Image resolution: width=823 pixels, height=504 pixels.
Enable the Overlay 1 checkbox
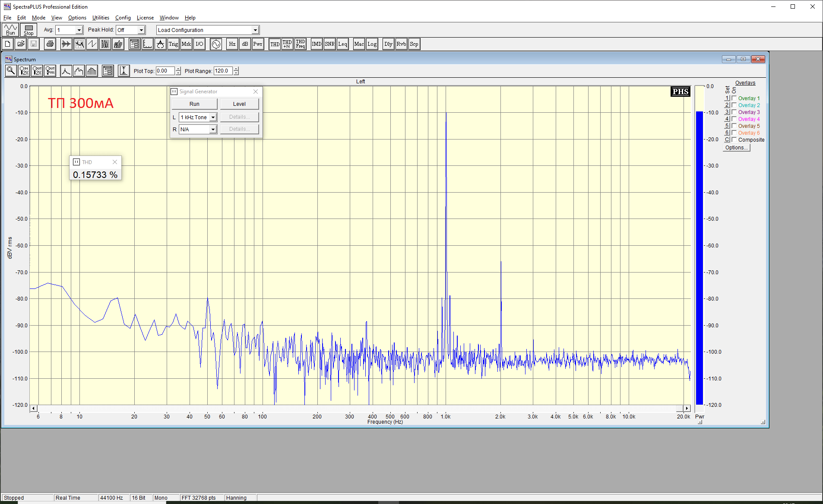click(x=734, y=98)
